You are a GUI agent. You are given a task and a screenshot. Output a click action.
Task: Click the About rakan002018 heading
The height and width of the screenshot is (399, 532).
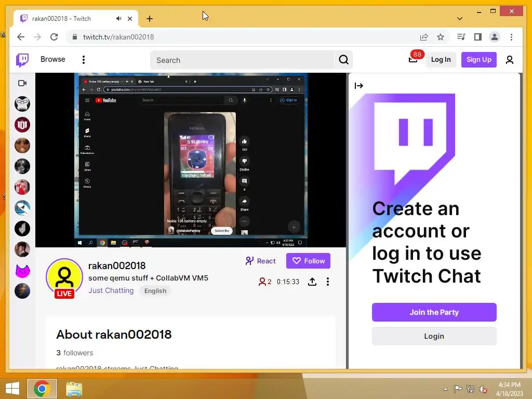tap(114, 335)
